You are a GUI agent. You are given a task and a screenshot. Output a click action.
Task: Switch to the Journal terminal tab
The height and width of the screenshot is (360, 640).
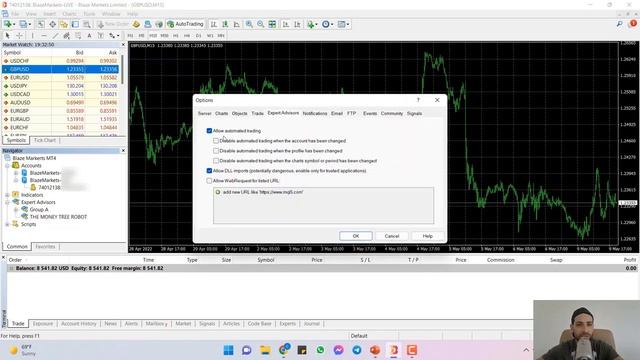pos(311,324)
